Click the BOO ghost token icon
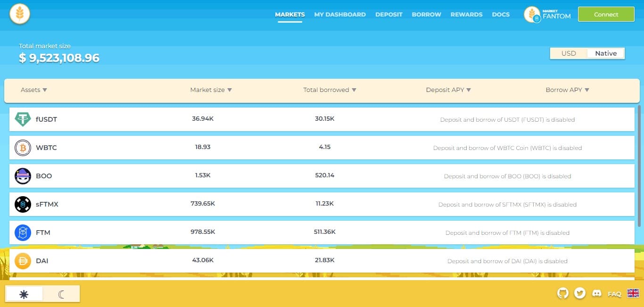 click(23, 176)
